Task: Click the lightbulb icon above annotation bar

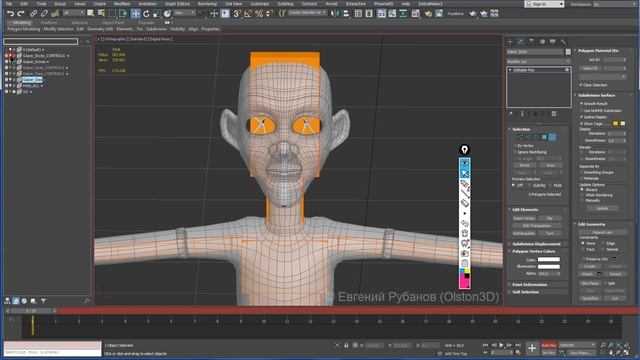Action: pos(464,150)
